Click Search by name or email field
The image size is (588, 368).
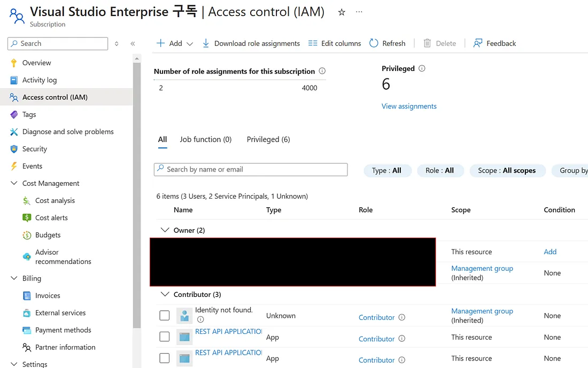(251, 169)
